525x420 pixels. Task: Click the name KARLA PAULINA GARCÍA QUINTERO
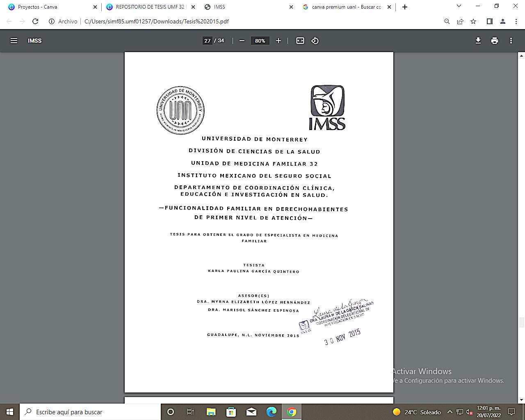[254, 272]
